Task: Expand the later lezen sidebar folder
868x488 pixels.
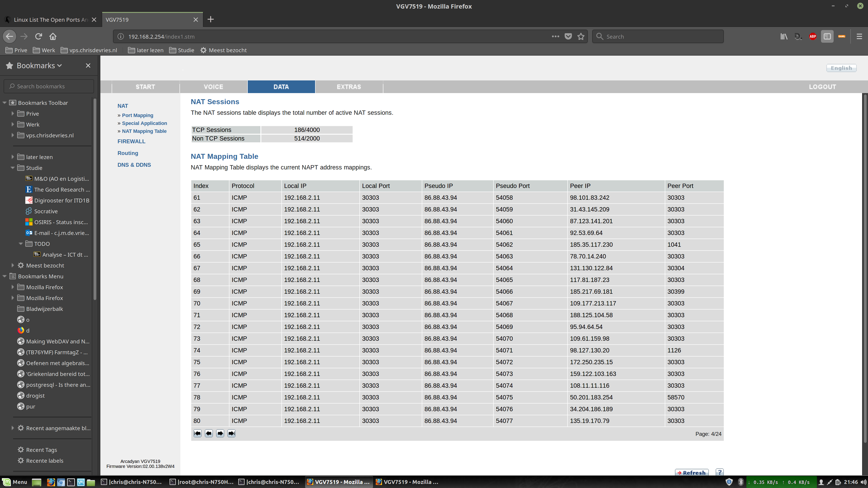Action: click(x=13, y=157)
